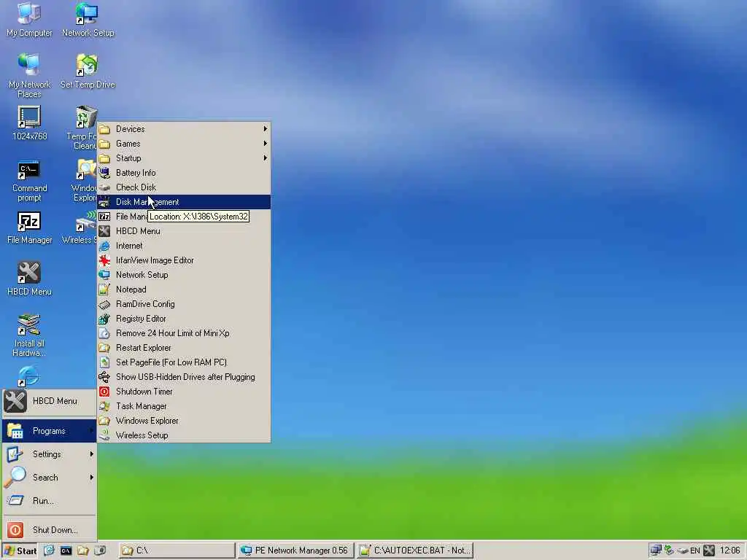
Task: Launch Internet from Programs menu
Action: [185, 246]
